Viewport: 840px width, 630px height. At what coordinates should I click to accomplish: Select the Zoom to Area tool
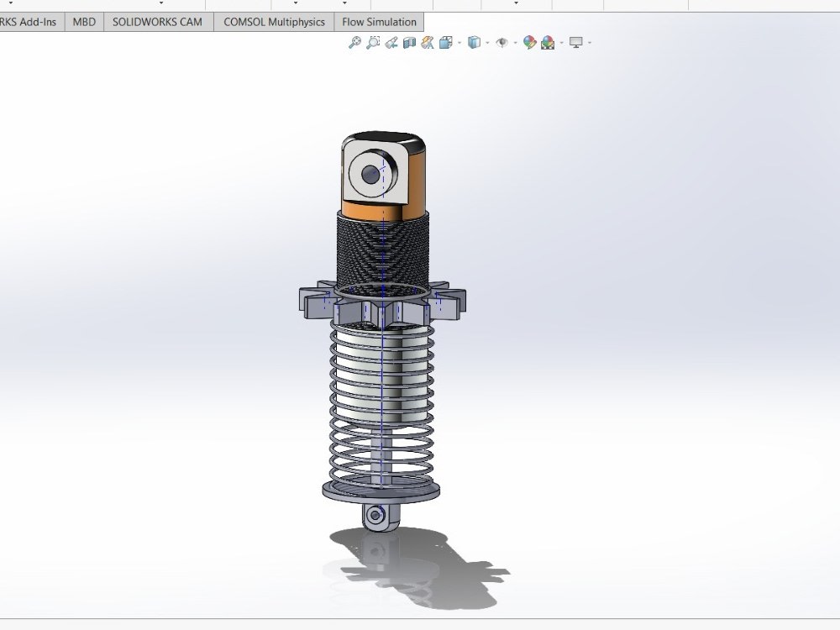tap(371, 42)
